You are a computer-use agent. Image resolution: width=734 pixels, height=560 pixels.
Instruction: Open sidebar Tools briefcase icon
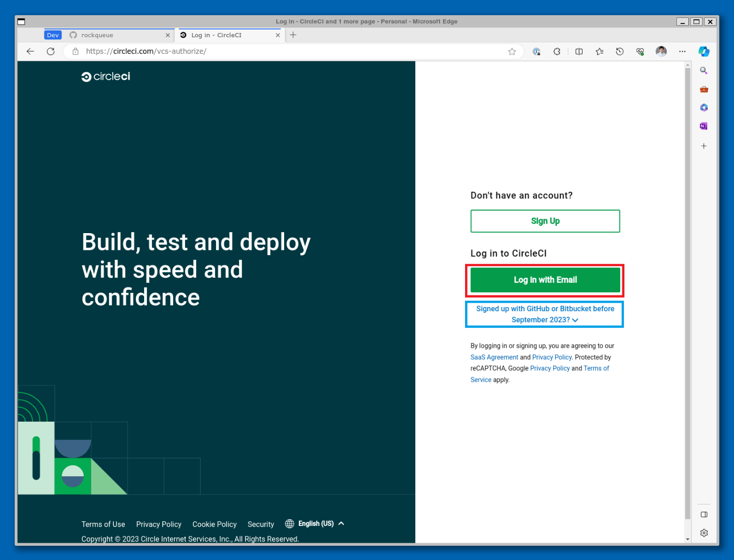point(704,90)
